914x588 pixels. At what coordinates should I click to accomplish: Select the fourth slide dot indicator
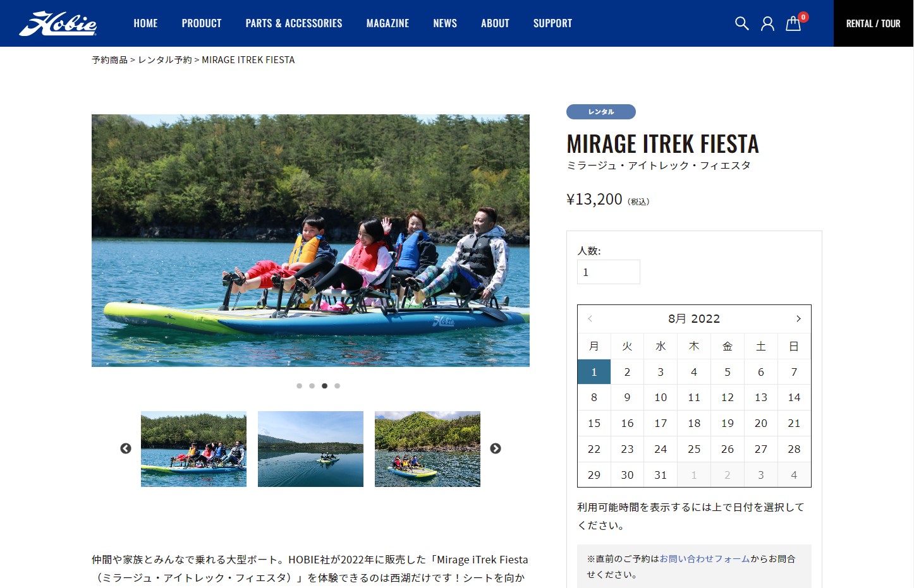tap(337, 386)
